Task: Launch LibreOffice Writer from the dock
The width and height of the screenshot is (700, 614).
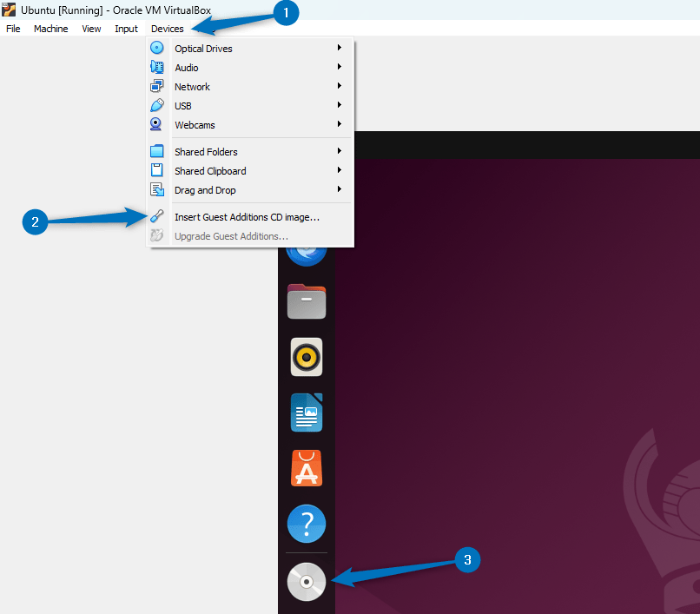Action: tap(306, 413)
